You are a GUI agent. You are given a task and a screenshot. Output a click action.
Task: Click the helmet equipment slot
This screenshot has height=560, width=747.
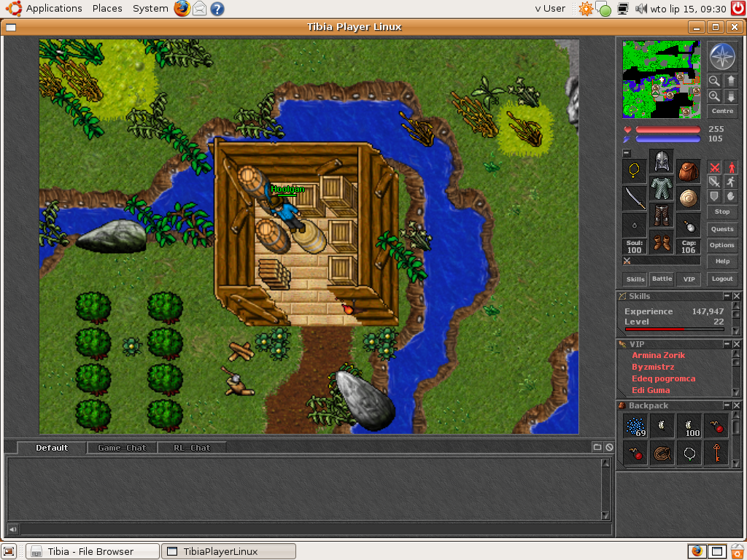pyautogui.click(x=662, y=161)
